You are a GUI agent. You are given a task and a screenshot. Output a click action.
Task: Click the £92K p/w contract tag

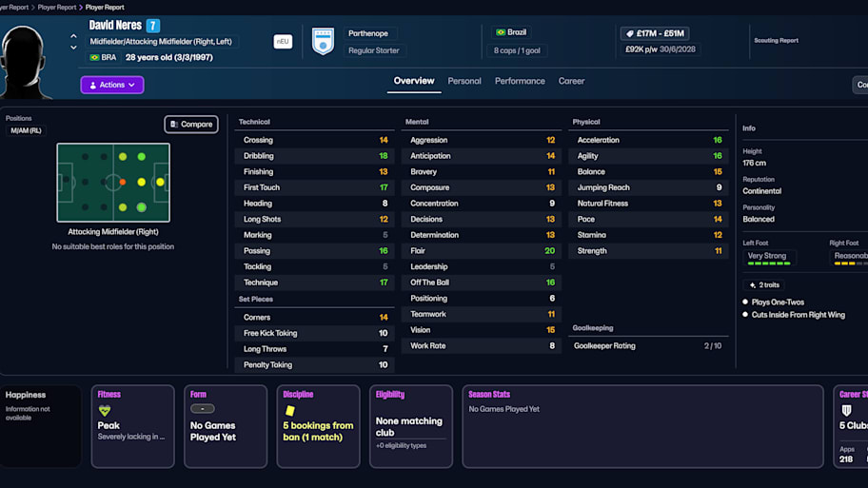660,49
